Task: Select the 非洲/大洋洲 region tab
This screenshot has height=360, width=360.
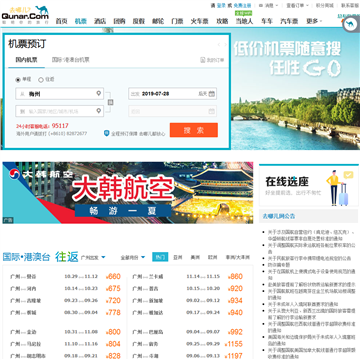Action: (238, 257)
